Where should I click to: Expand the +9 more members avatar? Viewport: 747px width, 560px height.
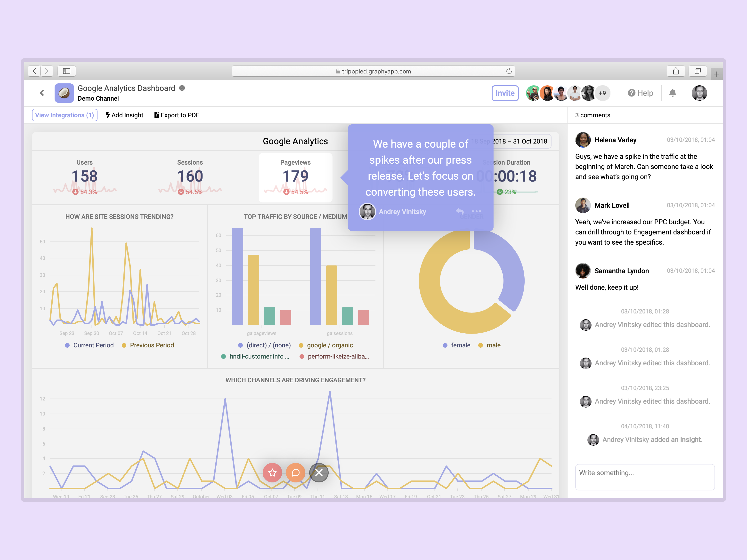tap(602, 93)
